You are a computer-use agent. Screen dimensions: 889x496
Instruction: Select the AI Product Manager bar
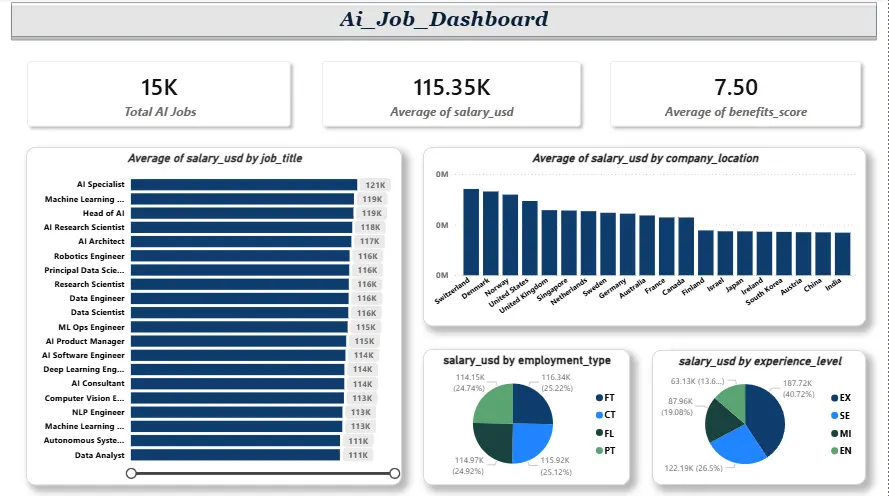tap(239, 341)
